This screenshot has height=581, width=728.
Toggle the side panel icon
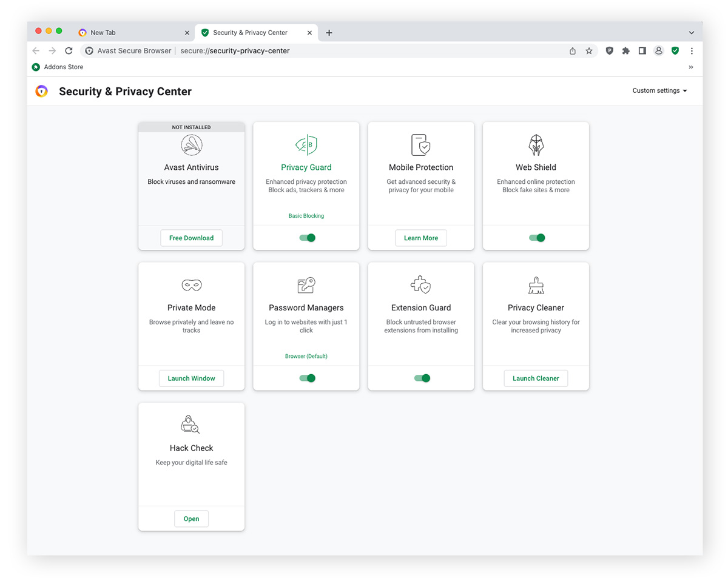pyautogui.click(x=642, y=51)
